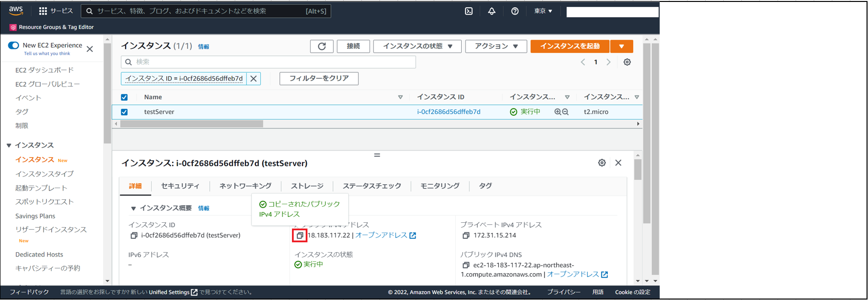Switch to the Security tab
The width and height of the screenshot is (868, 300).
point(180,186)
